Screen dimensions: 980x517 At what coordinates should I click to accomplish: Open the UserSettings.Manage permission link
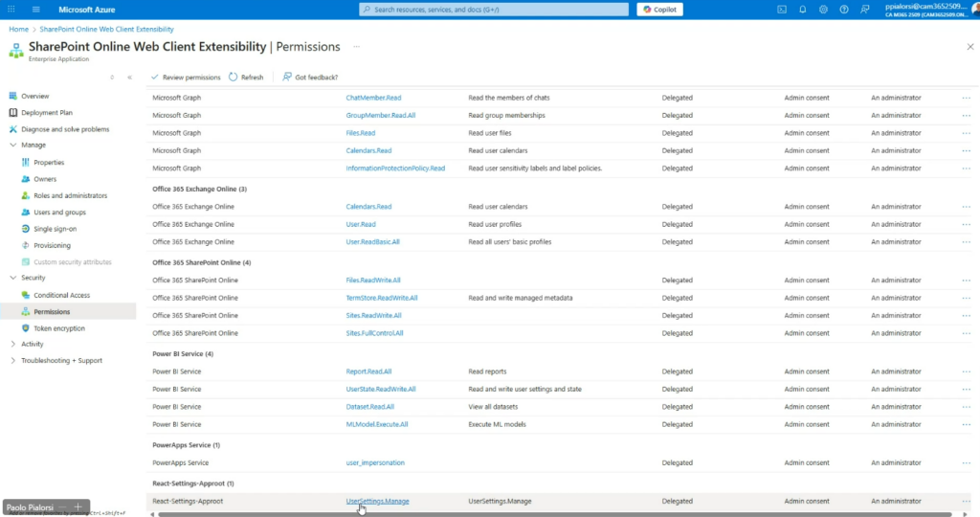[x=377, y=502]
